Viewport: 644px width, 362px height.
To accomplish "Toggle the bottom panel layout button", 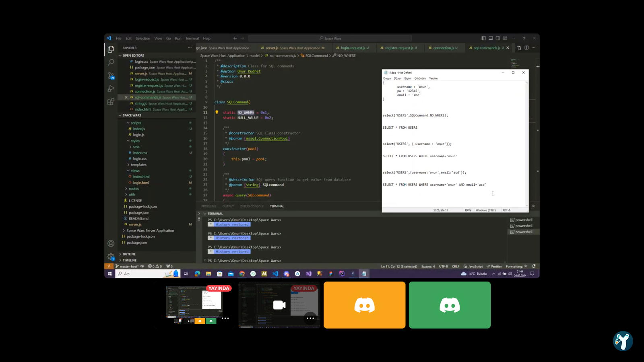I will tap(491, 38).
